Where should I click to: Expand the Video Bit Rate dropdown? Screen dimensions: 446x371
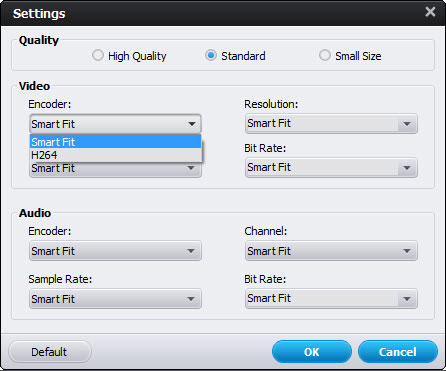(x=331, y=167)
